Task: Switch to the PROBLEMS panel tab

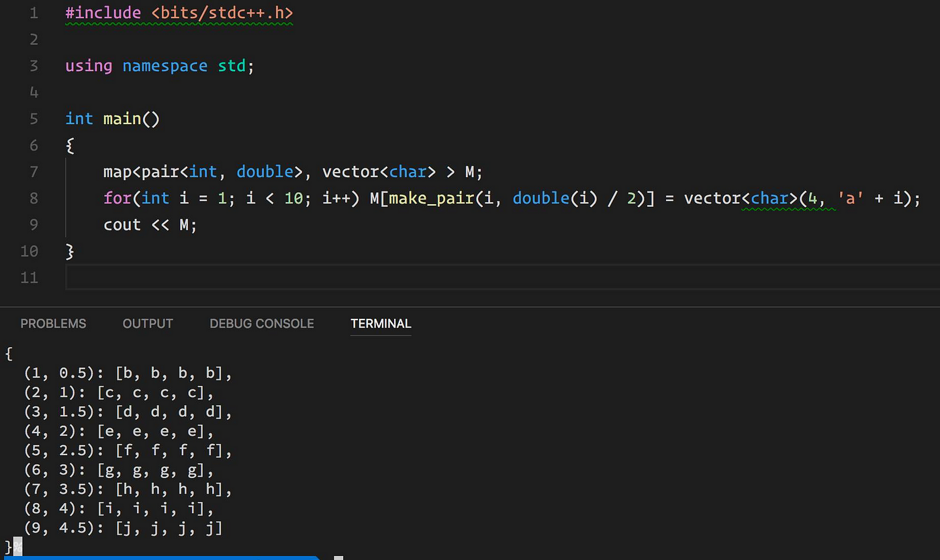Action: pyautogui.click(x=53, y=324)
